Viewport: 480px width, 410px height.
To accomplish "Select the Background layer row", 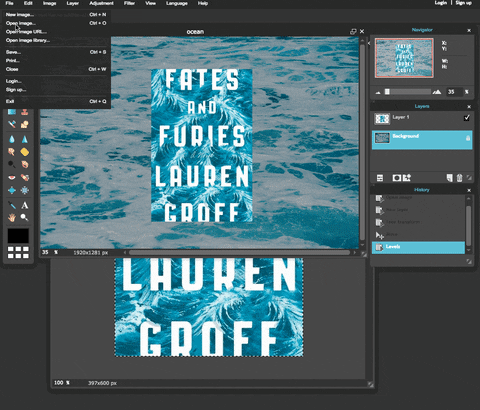I will 422,140.
